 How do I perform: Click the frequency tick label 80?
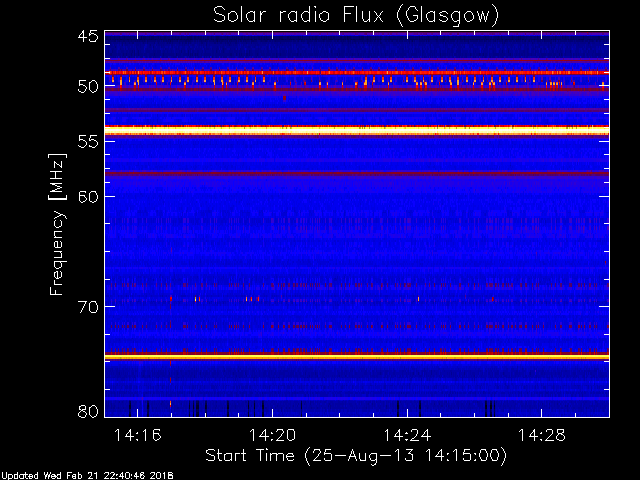[88, 411]
